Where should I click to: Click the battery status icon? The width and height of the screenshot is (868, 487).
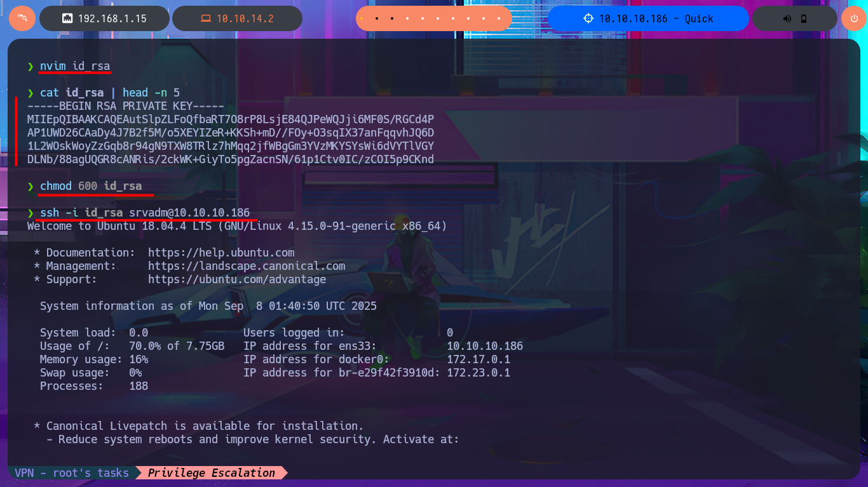coord(804,18)
